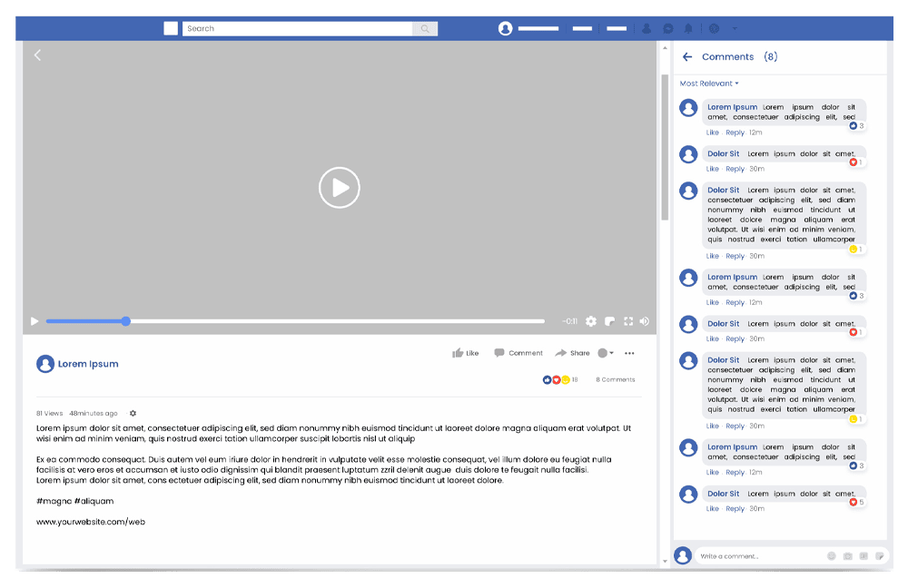Click Reply on the last comment
Screen dimensions: 908x588
point(735,509)
